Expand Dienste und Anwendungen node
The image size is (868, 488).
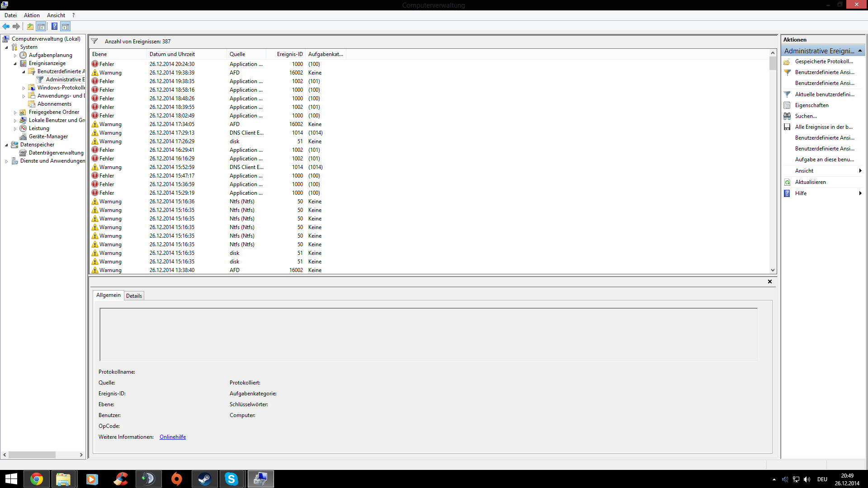pos(6,161)
